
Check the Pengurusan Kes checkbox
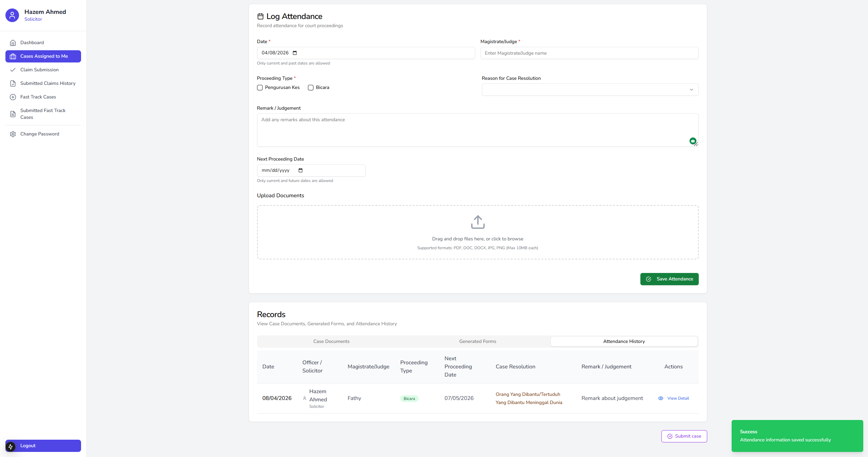coord(260,88)
